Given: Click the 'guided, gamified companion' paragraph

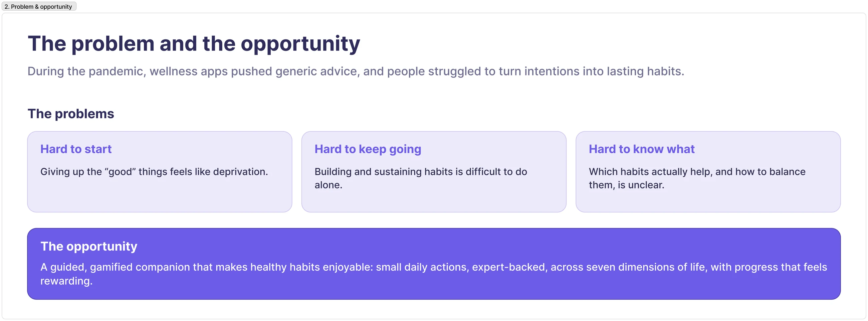Looking at the screenshot, I should (434, 274).
